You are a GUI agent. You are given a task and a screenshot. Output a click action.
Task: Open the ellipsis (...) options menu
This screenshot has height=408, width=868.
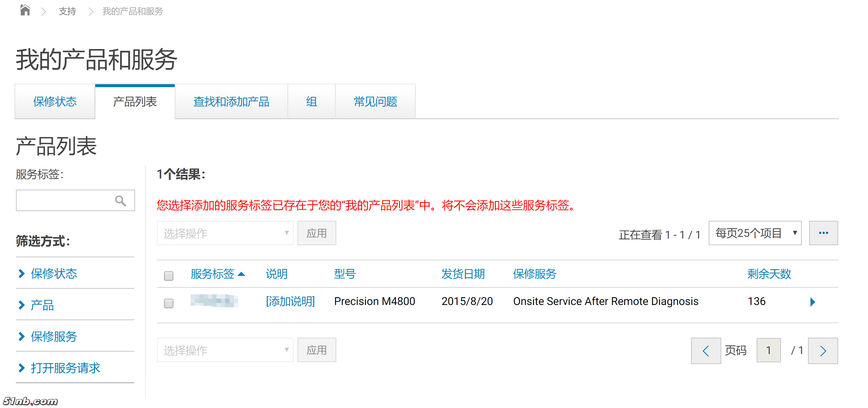pyautogui.click(x=824, y=233)
